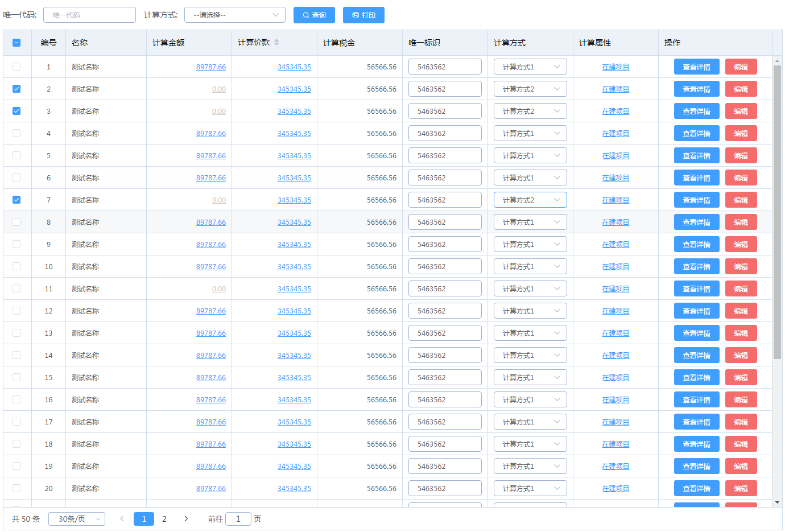The width and height of the screenshot is (785, 532).
Task: Open the 计算方式 dropdown in row 20
Action: [x=530, y=488]
